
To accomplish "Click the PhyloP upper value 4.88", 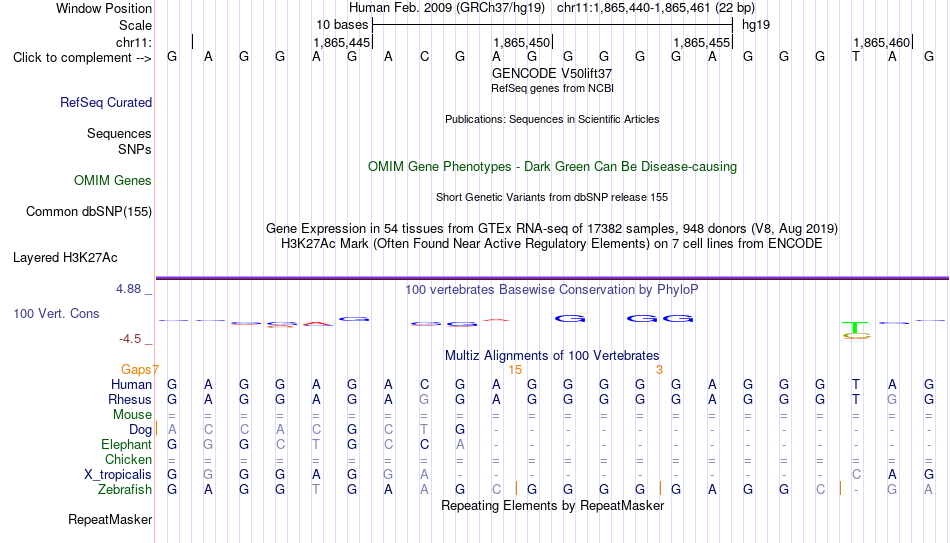I will click(128, 289).
